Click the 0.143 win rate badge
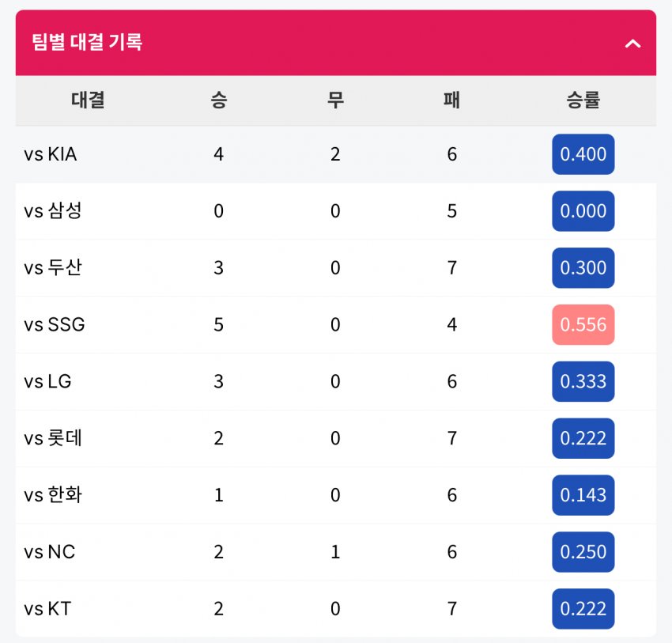 point(583,495)
